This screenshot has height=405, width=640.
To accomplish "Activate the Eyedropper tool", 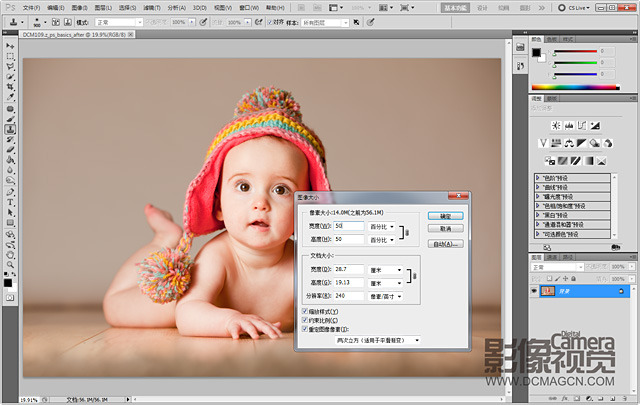I will (10, 98).
